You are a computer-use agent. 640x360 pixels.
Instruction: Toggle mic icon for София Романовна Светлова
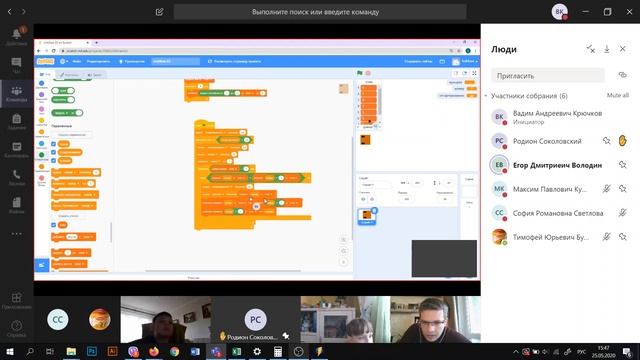point(622,213)
